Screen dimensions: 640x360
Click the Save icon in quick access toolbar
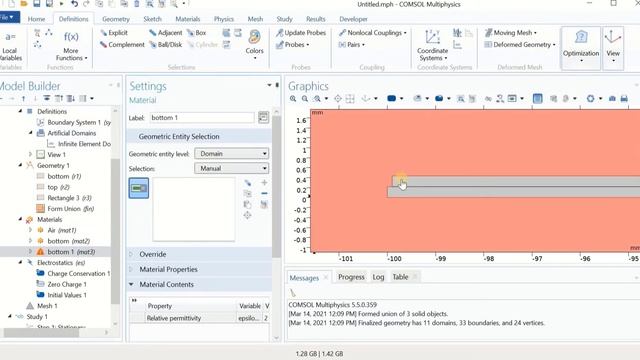[36, 4]
